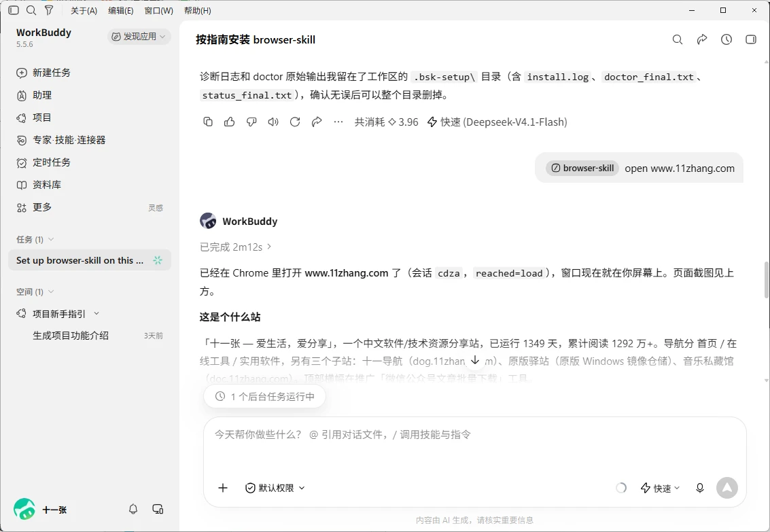The height and width of the screenshot is (532, 770).
Task: Click the filter funnel icon in title bar
Action: pyautogui.click(x=49, y=10)
